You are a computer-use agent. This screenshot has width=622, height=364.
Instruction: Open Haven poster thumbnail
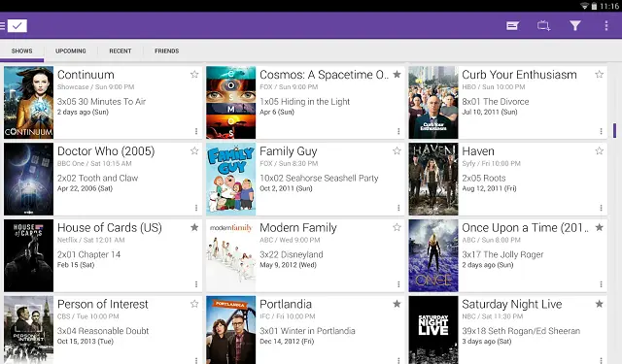433,179
